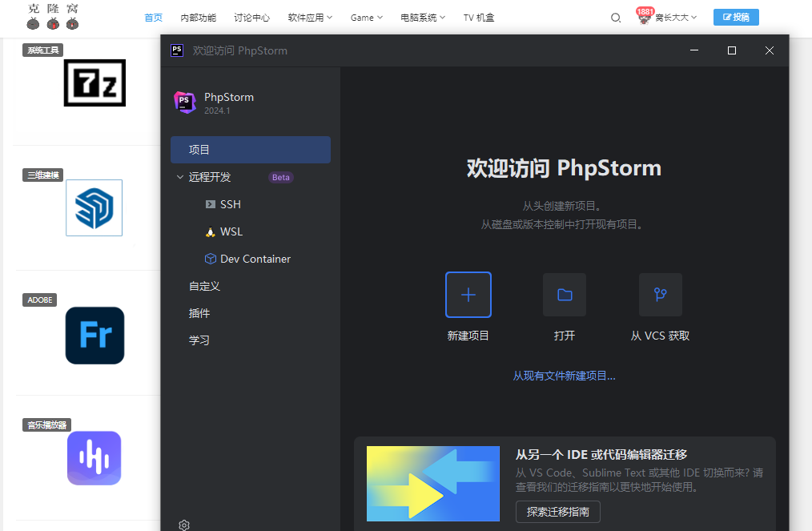This screenshot has height=531, width=812.
Task: Click the 系统工具 category tag
Action: point(43,50)
